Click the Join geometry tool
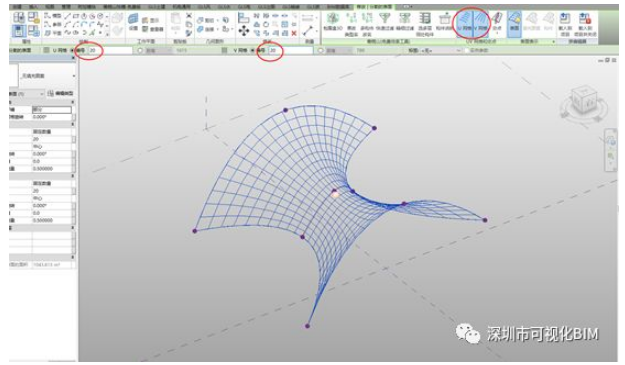 [207, 29]
